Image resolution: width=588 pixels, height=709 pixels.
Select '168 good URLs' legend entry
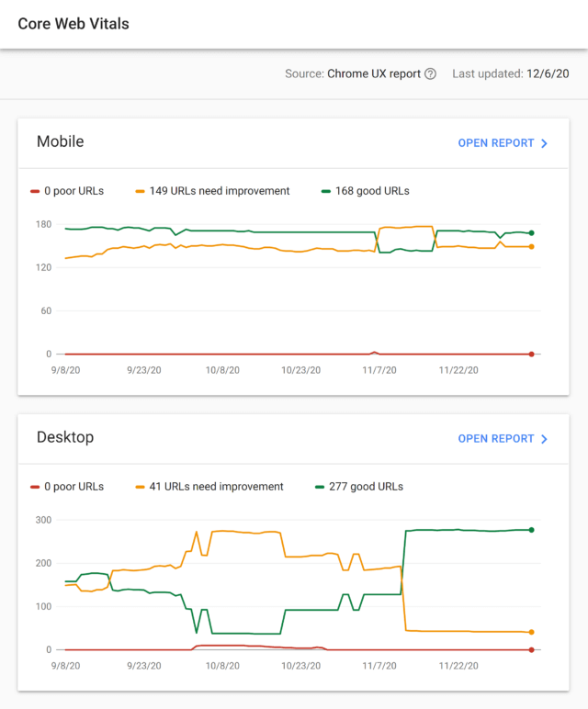tap(365, 191)
